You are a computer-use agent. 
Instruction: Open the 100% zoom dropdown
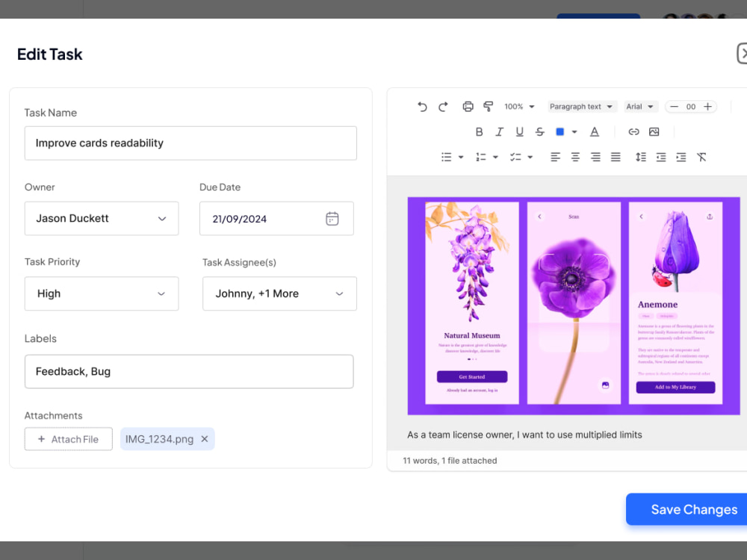[x=519, y=107]
